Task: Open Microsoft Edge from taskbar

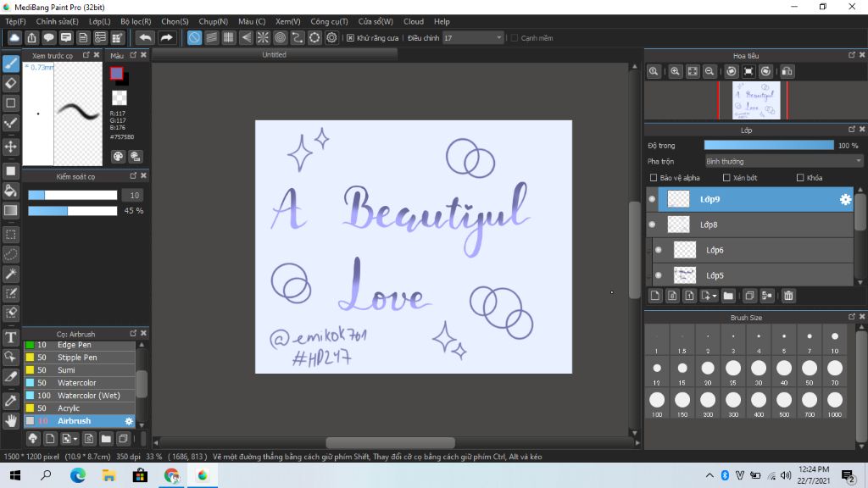Action: [77, 475]
